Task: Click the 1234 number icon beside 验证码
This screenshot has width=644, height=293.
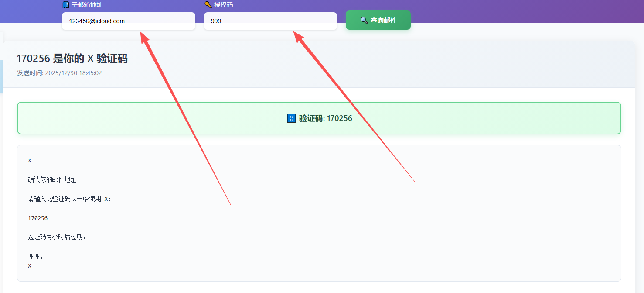Action: (291, 118)
